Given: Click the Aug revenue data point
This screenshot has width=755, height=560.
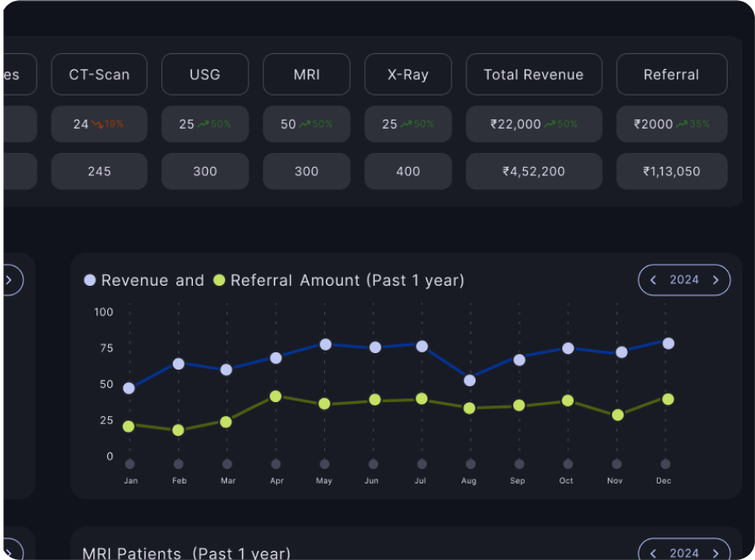Looking at the screenshot, I should coord(470,380).
